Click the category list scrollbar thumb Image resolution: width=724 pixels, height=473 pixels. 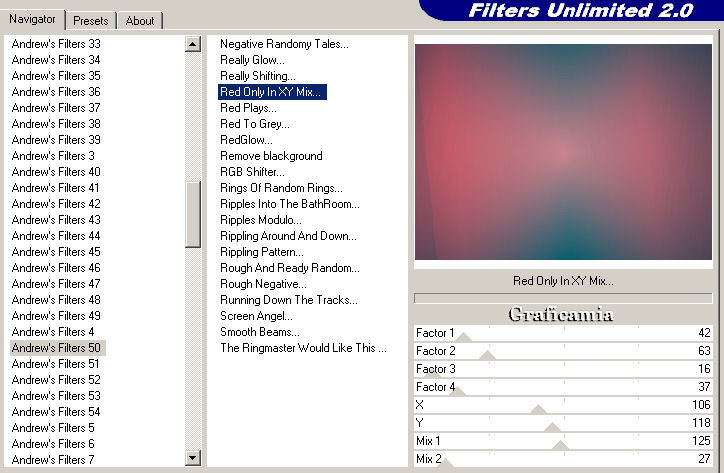point(193,214)
